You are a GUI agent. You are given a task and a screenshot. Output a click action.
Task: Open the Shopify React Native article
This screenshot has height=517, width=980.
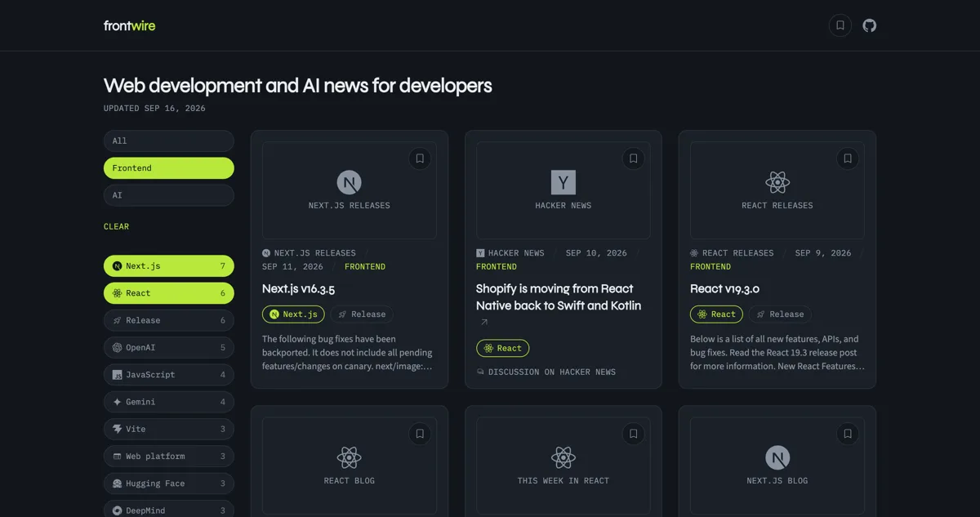tap(559, 297)
